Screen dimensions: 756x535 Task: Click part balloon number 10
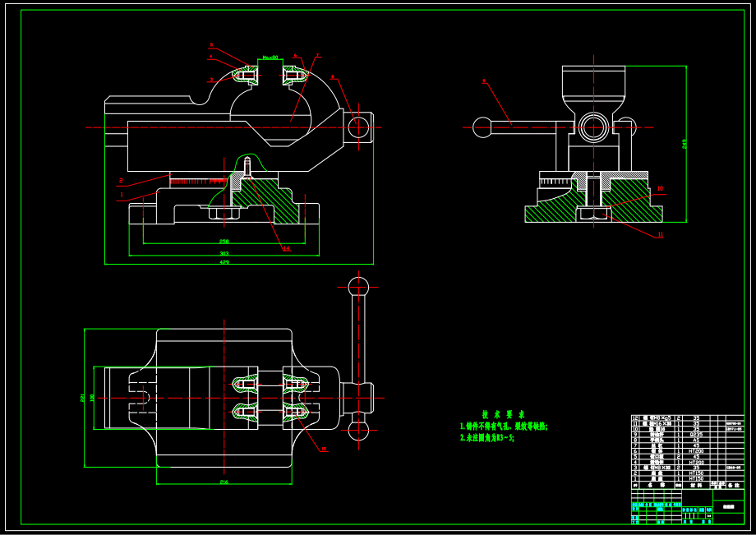pos(660,188)
